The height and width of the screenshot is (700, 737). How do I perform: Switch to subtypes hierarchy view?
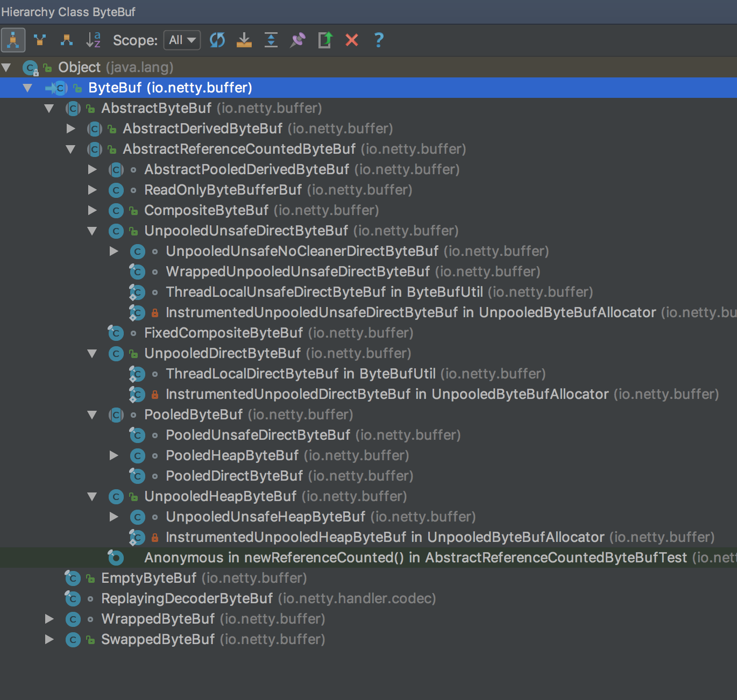67,40
